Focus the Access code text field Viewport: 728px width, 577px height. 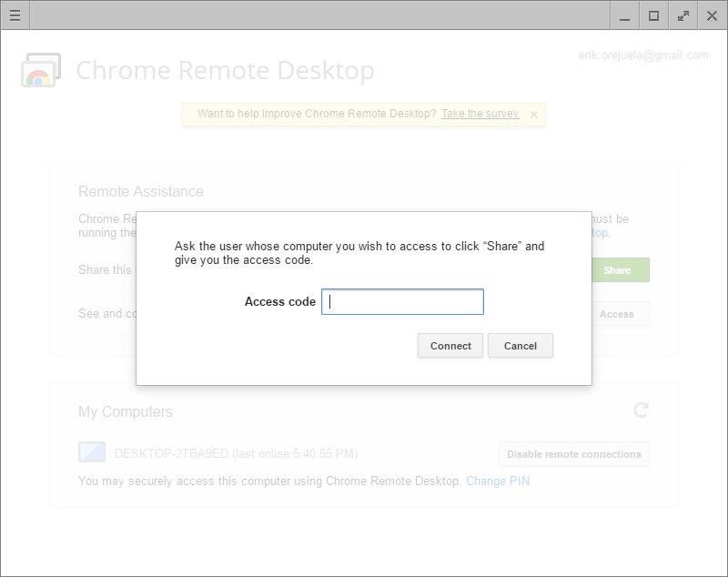402,302
